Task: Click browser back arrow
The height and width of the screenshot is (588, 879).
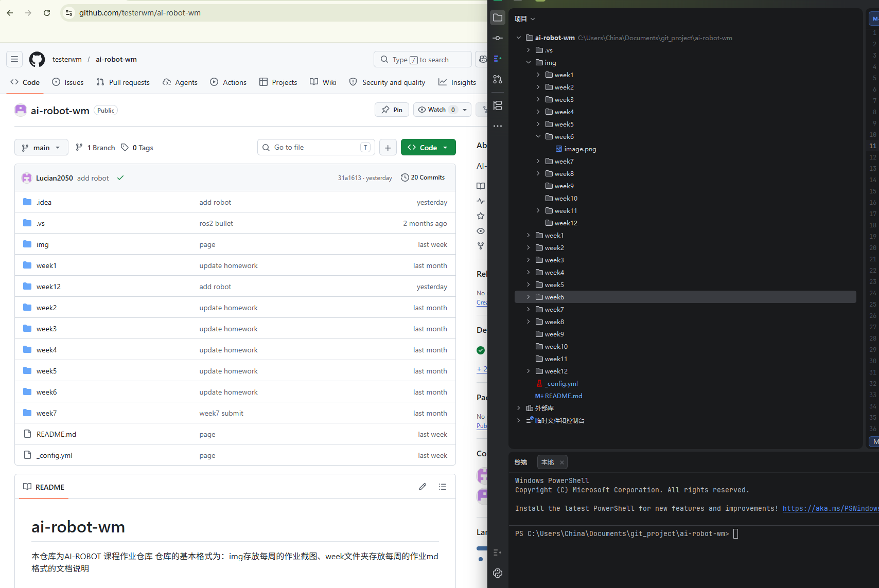Action: 10,13
